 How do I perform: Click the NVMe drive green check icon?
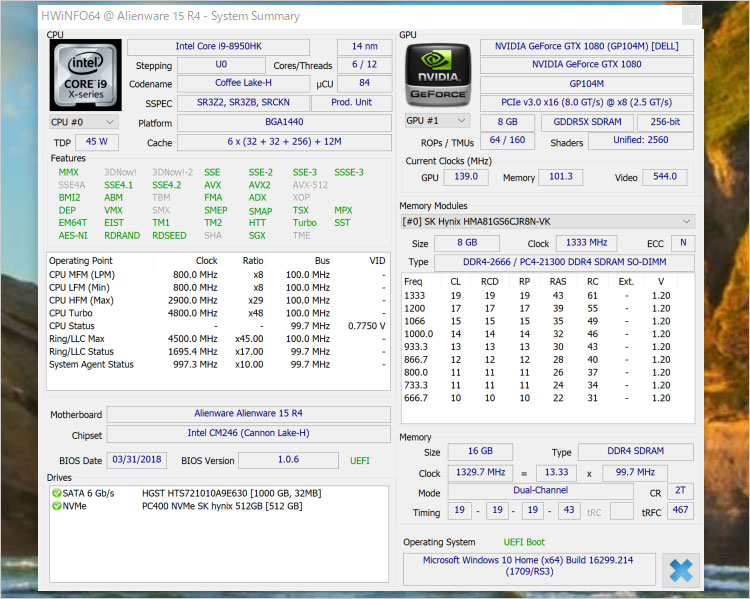tap(57, 506)
